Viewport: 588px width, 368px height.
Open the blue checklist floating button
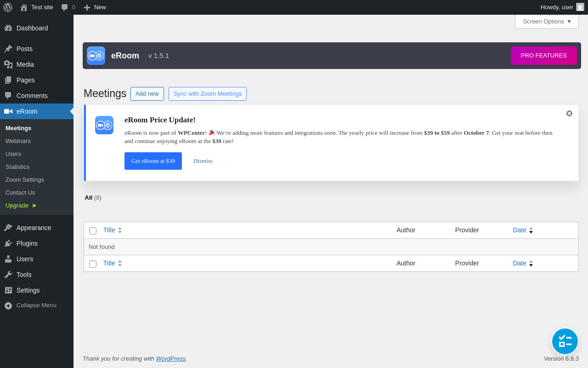[565, 341]
